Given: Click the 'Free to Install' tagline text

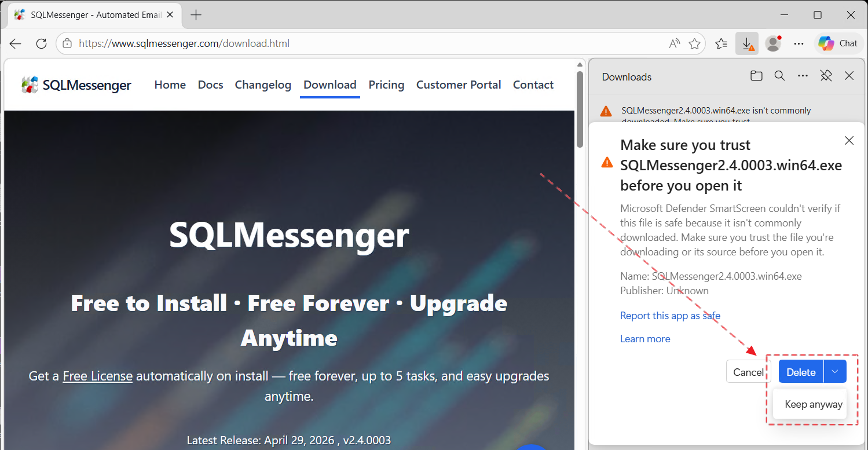Looking at the screenshot, I should [289, 320].
